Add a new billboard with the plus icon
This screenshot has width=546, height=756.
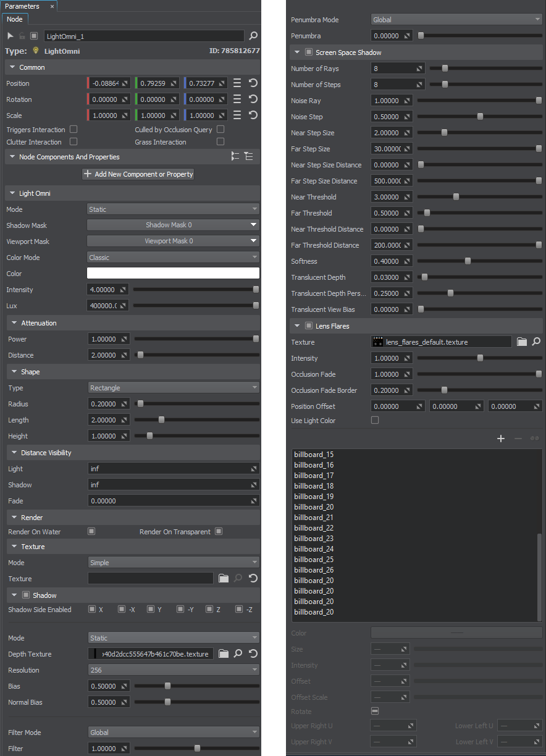click(x=501, y=439)
